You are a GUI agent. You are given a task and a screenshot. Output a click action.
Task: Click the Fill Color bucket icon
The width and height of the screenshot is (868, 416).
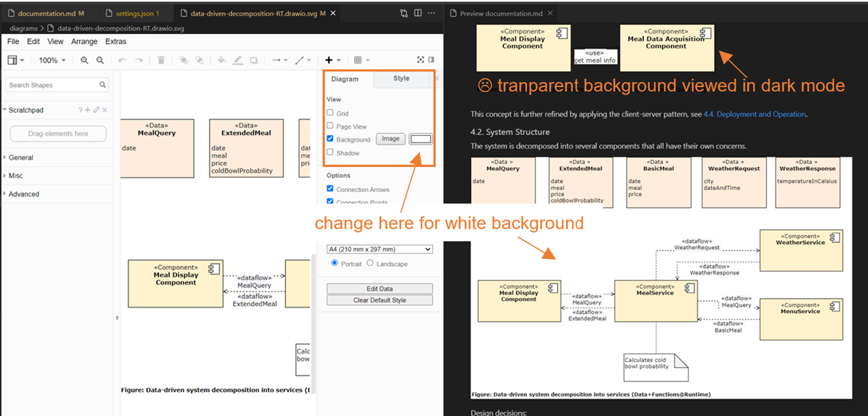tap(222, 60)
